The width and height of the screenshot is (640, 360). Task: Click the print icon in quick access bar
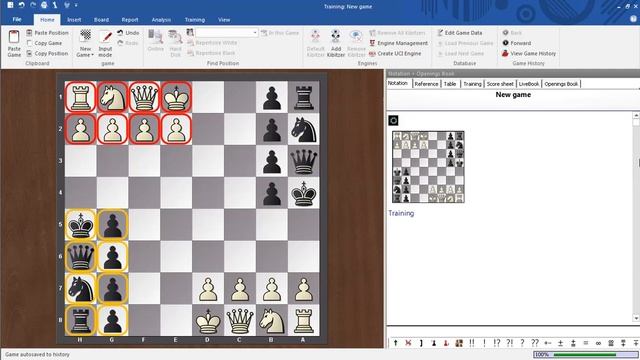(44, 5)
